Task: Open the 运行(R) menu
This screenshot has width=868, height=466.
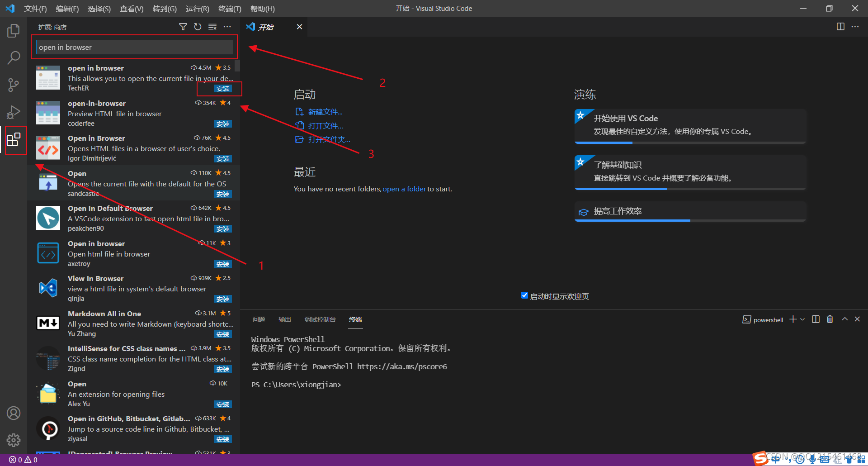Action: (198, 9)
